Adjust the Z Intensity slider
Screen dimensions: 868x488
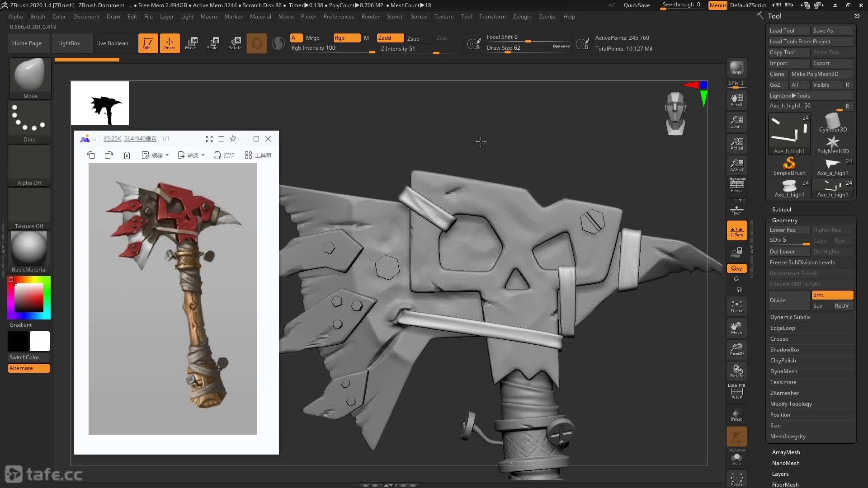coord(420,49)
